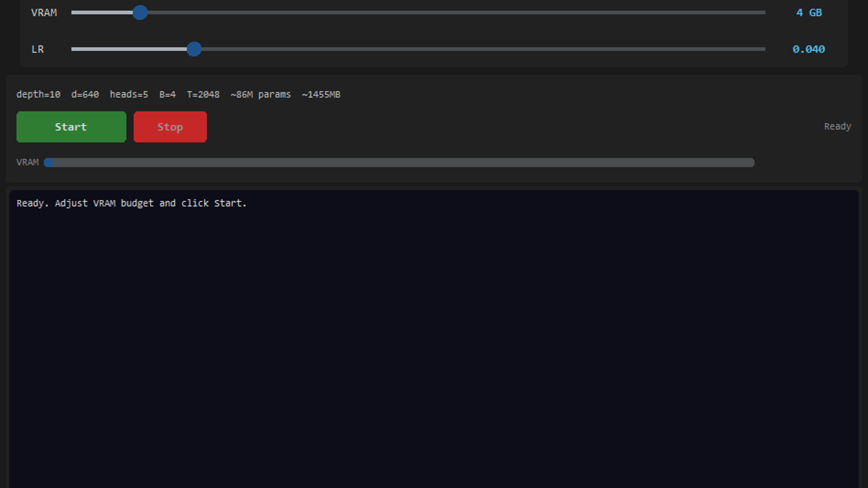Click the green Start button
Viewport: 868px width, 488px height.
pos(71,127)
